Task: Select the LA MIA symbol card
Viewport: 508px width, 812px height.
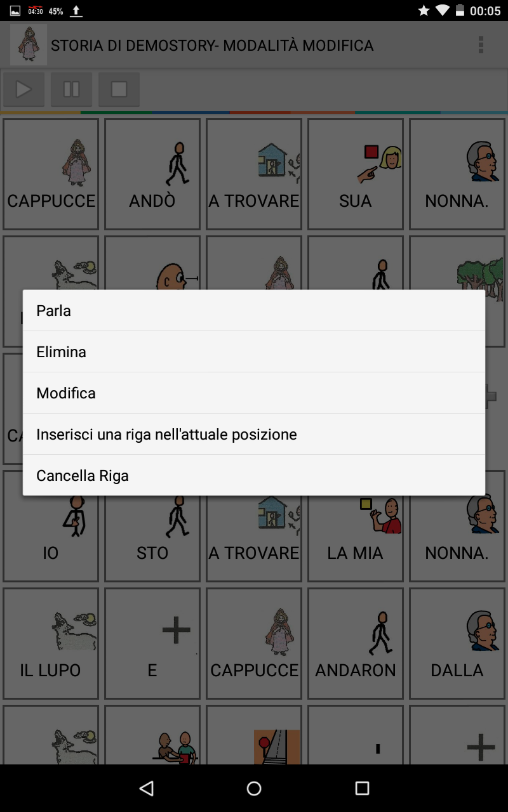Action: (x=356, y=527)
